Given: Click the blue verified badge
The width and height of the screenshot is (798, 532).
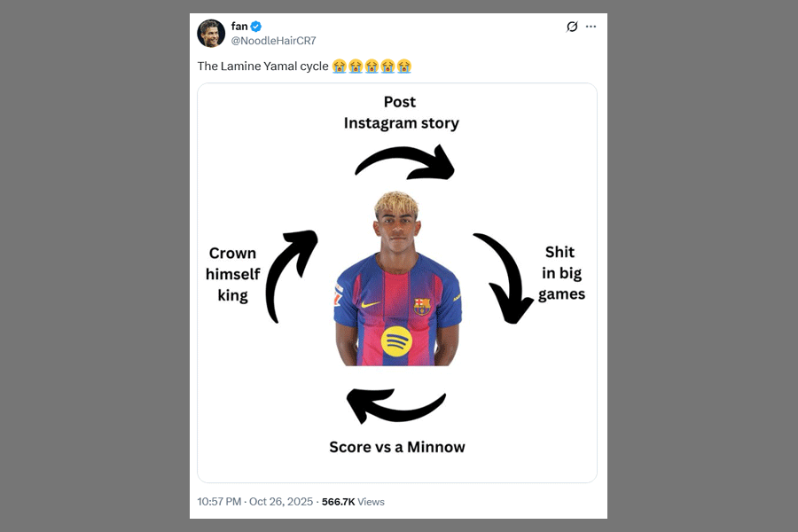Looking at the screenshot, I should tap(256, 27).
